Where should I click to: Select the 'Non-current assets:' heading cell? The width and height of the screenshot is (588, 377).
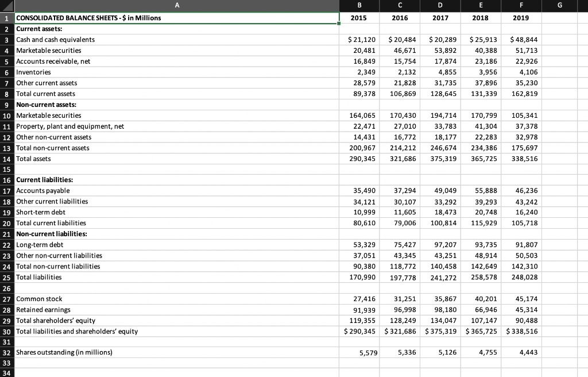tap(177, 105)
